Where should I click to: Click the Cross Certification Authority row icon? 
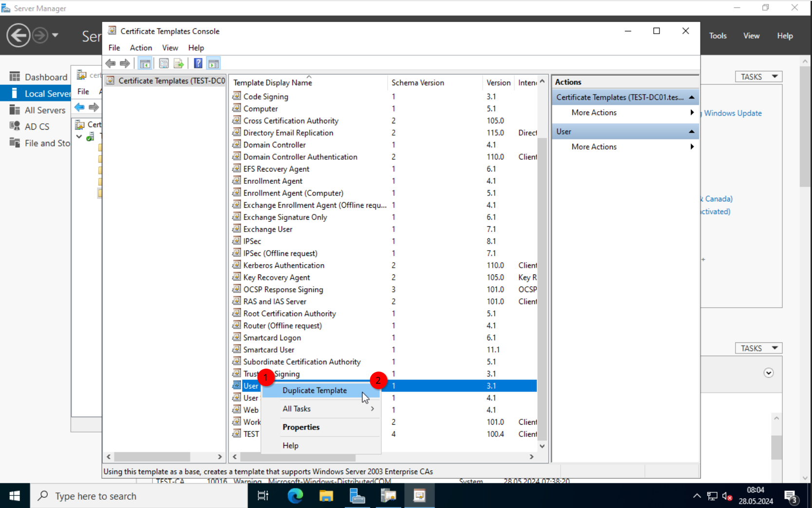pos(237,120)
